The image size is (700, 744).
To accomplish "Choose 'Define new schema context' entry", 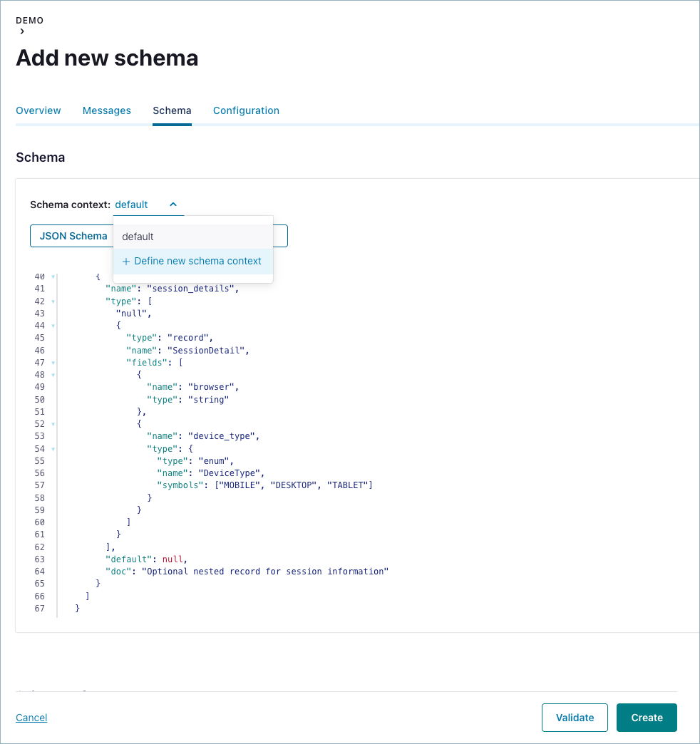I will 197,262.
